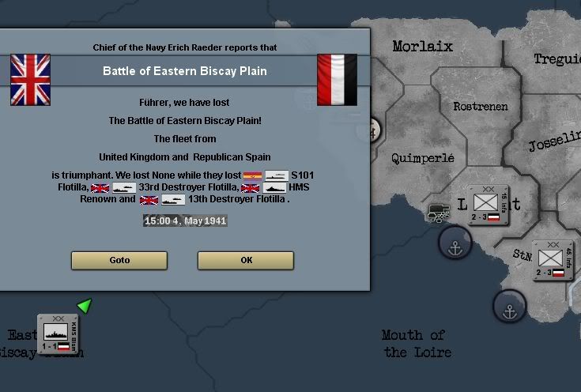
Task: Click the submarine icon next to S101 Flotilla
Action: coord(277,175)
